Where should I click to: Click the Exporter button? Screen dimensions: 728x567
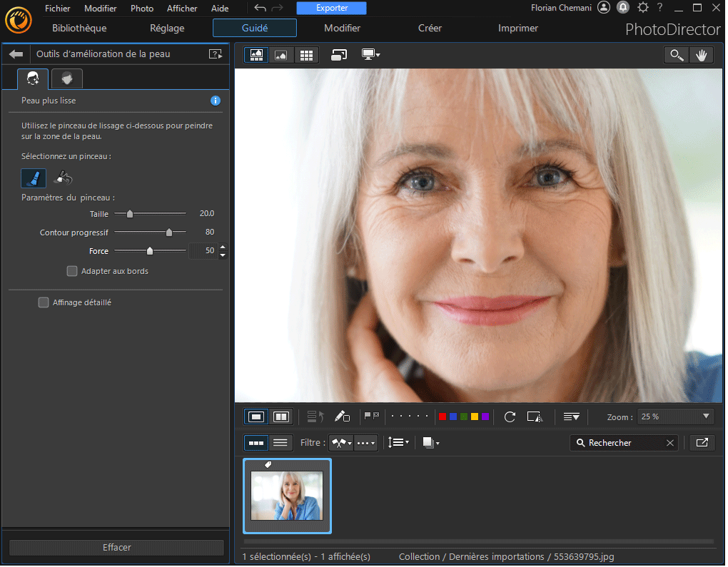pos(330,8)
